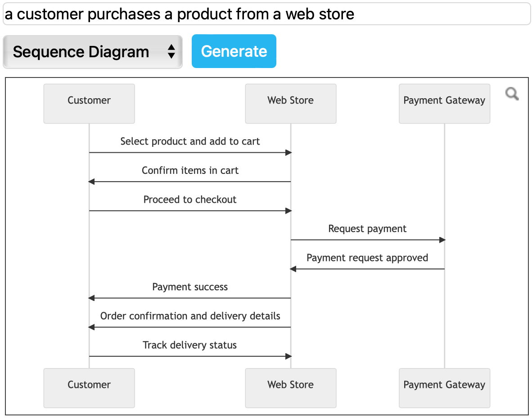Select the 'Select product and add to cart' arrow

(x=189, y=152)
